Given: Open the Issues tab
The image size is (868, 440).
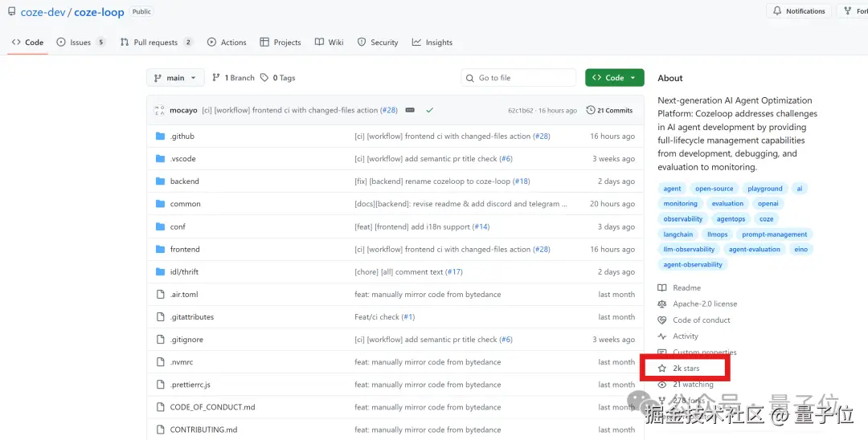Looking at the screenshot, I should point(81,42).
